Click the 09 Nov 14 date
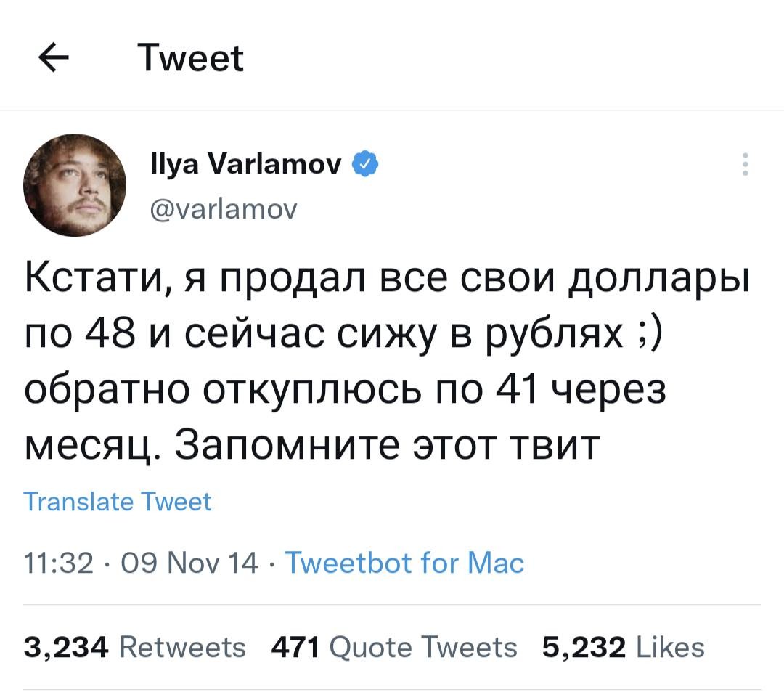This screenshot has width=784, height=692. 203,562
